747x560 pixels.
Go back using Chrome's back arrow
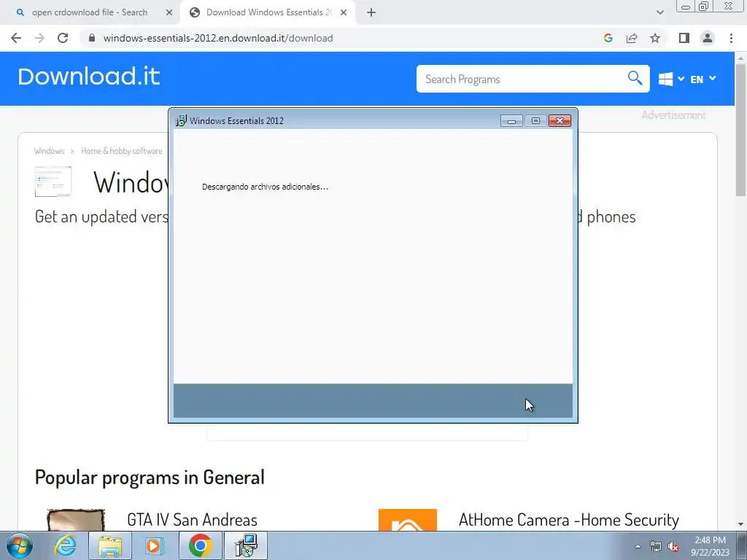click(x=16, y=38)
